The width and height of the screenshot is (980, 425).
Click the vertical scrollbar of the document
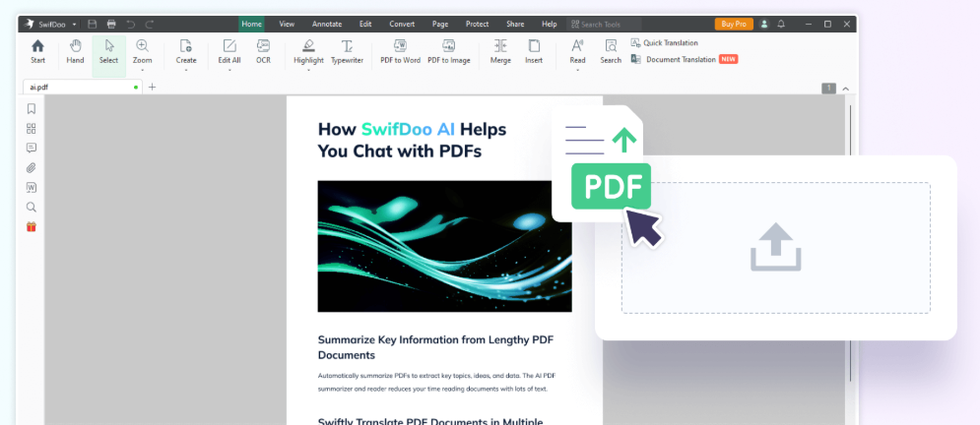850,243
